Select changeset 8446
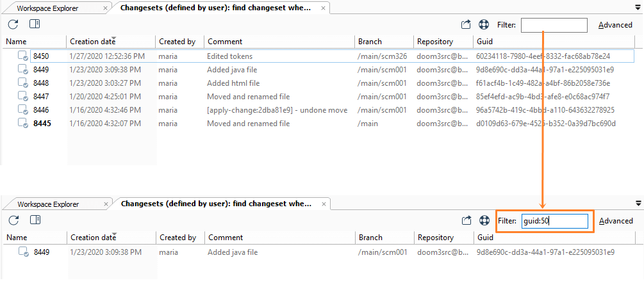The width and height of the screenshot is (644, 292). 41,110
